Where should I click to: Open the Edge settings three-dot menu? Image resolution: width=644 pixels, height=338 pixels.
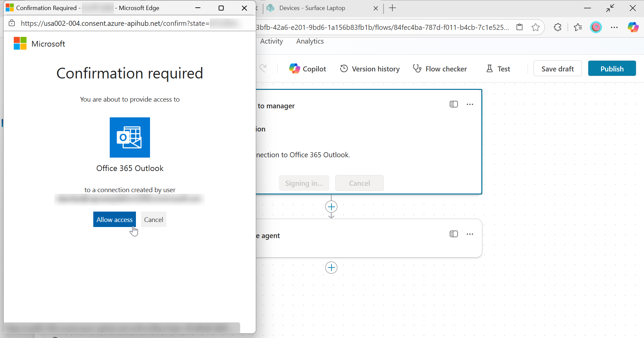tap(615, 27)
